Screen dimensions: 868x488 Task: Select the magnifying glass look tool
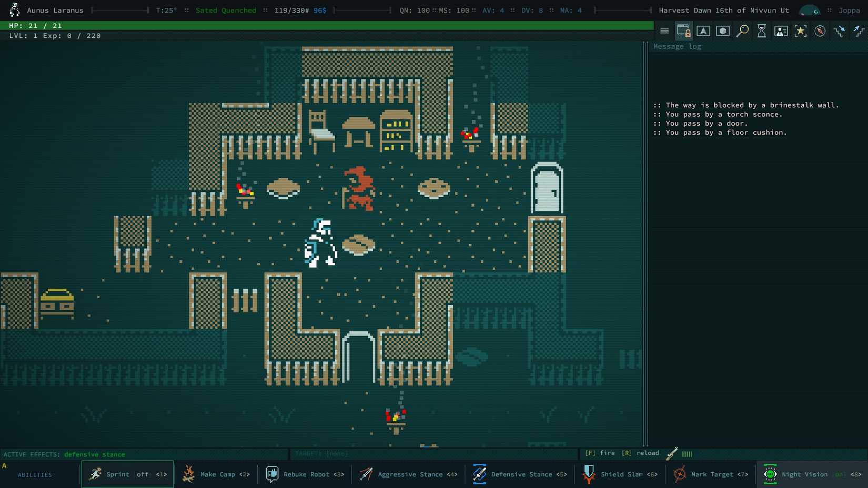(x=742, y=30)
